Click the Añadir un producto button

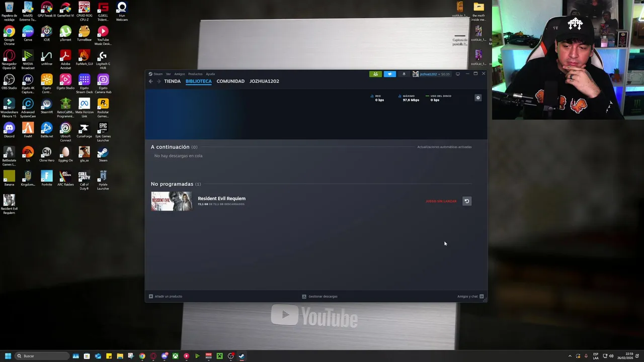[166, 296]
